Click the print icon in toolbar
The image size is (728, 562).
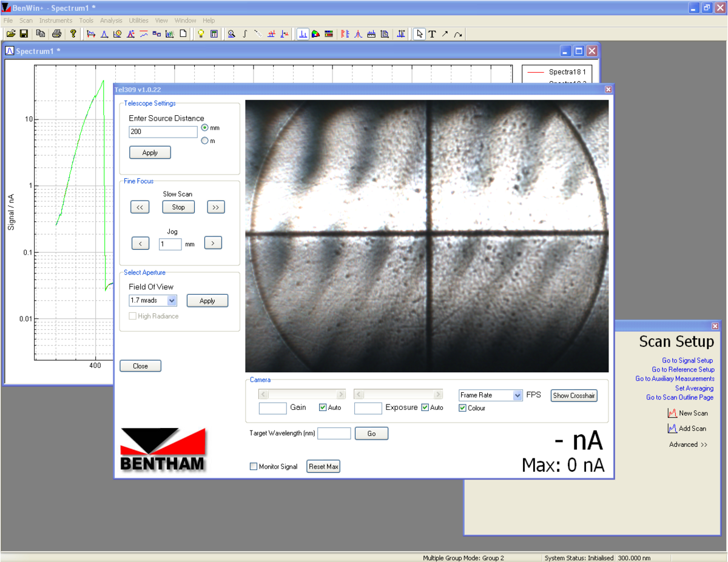(56, 34)
